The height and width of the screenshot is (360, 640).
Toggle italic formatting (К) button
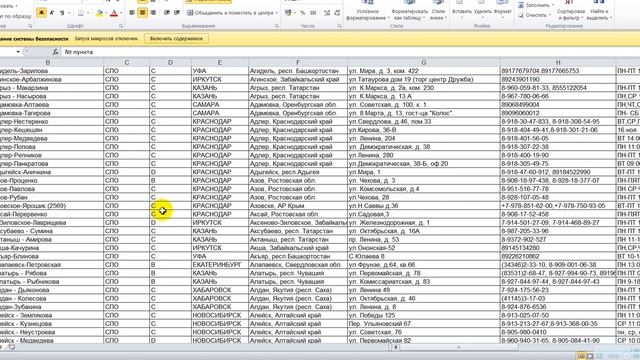[x=52, y=13]
